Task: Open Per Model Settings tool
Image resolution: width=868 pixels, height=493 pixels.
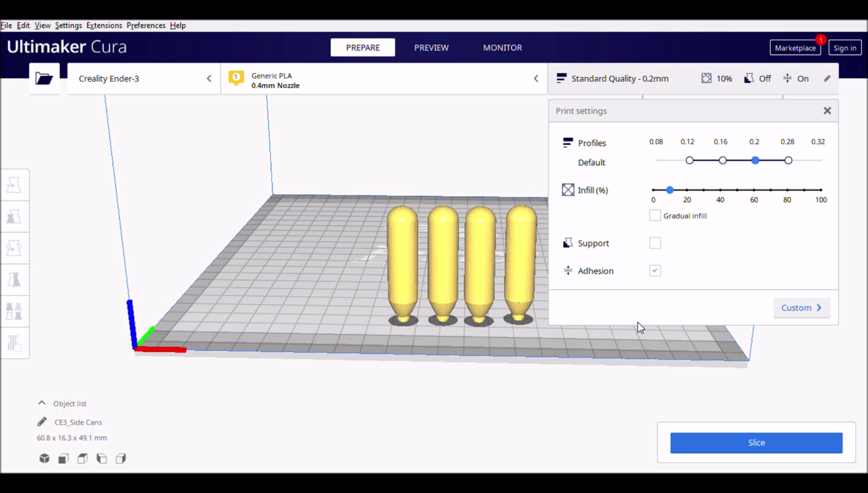Action: pos(14,312)
